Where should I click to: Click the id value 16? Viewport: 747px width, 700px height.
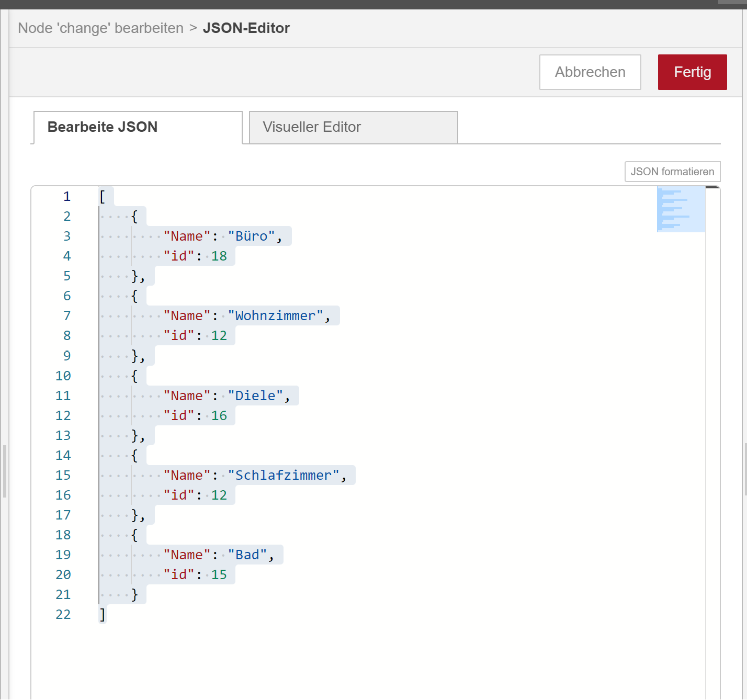tap(219, 416)
